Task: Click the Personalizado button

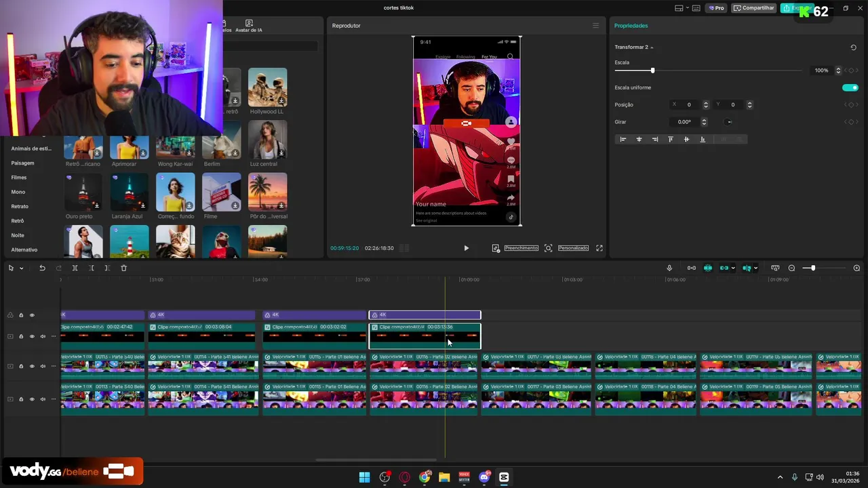Action: click(x=573, y=248)
